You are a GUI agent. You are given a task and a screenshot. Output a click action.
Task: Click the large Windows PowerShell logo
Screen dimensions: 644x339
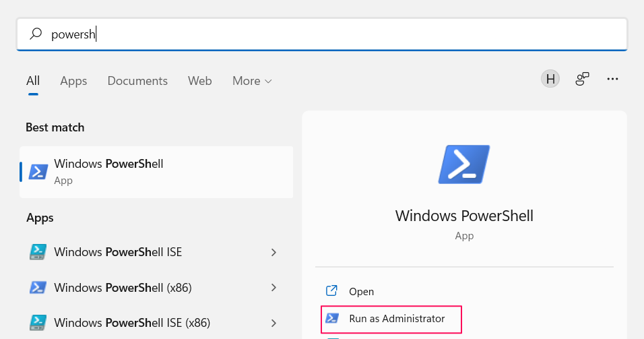pos(463,164)
